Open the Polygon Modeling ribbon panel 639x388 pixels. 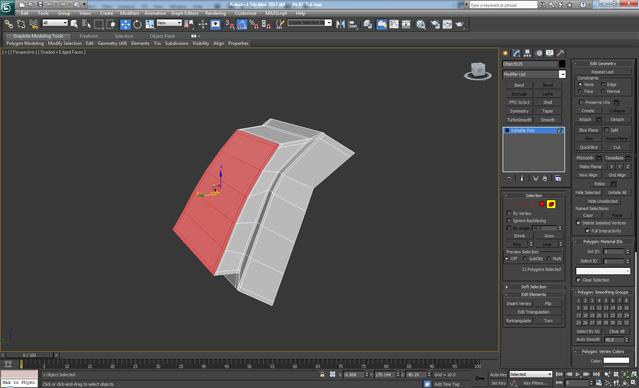[x=25, y=43]
